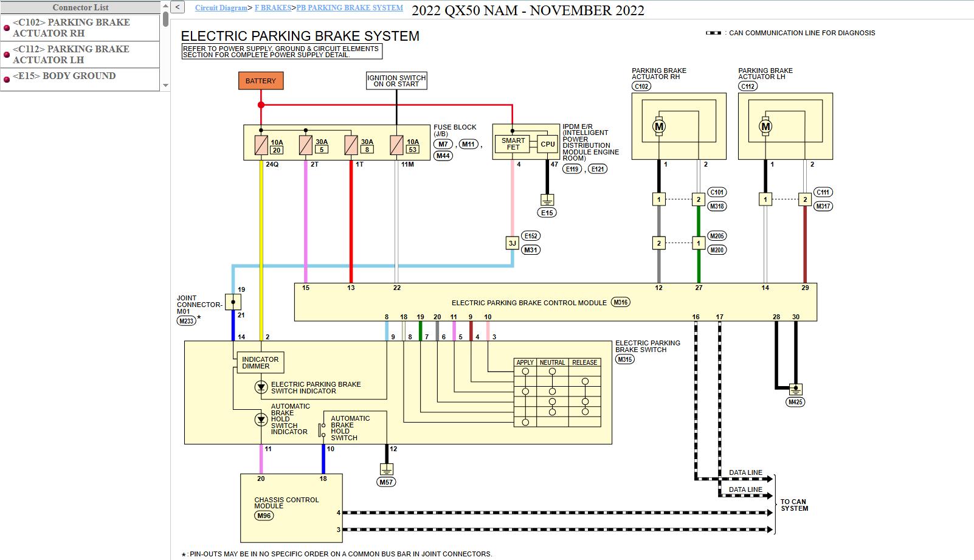Click the M317 connector tag

coord(823,206)
